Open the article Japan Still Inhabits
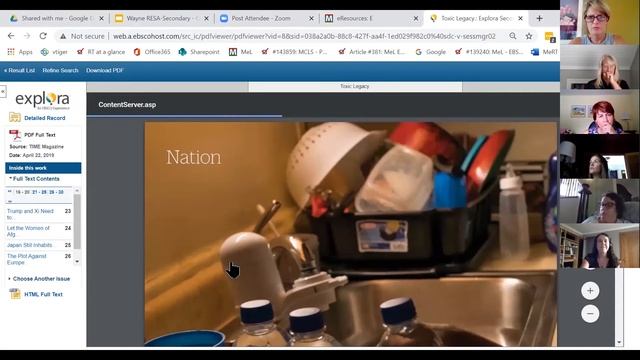Screen dimensions: 640x360 tap(29, 245)
